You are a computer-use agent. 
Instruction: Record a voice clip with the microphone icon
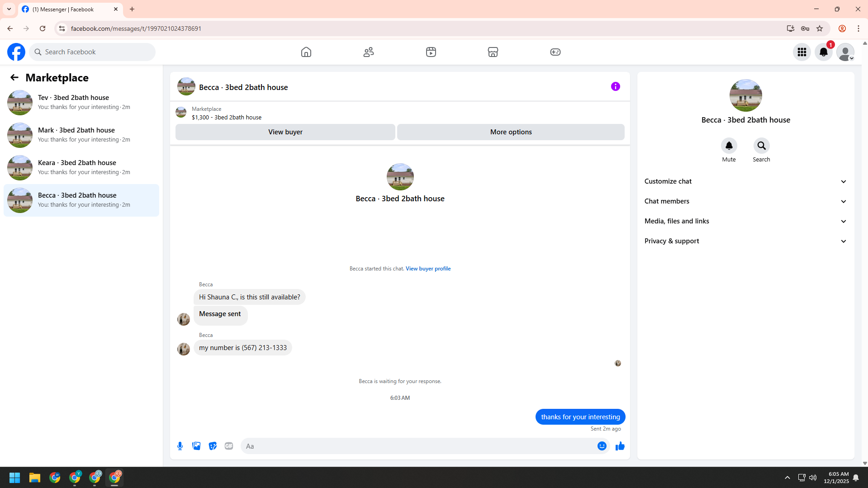pos(180,446)
